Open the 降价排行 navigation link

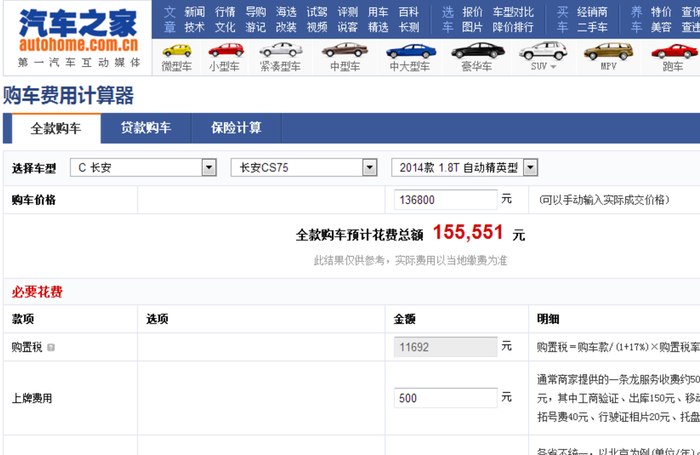513,27
